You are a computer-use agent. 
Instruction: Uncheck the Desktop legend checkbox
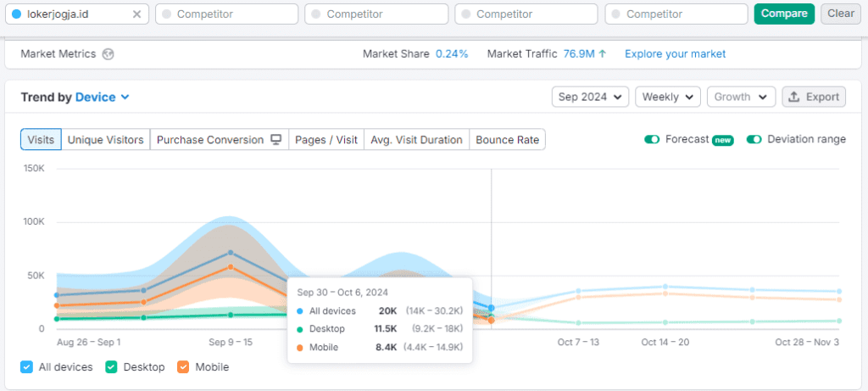pyautogui.click(x=111, y=367)
